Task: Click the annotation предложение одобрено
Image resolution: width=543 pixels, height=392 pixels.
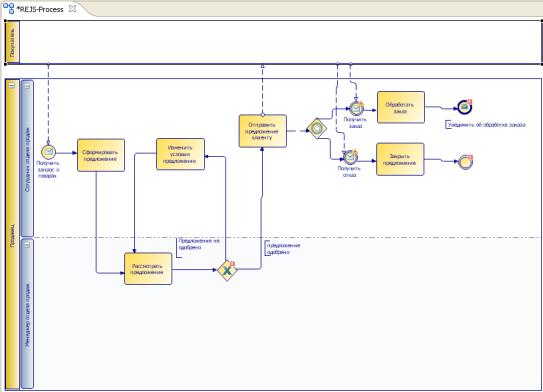Action: (283, 249)
